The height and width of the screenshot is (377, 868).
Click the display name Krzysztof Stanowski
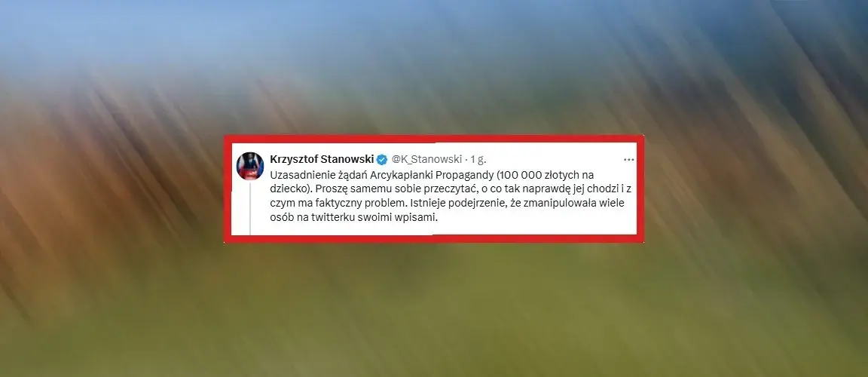(x=322, y=159)
